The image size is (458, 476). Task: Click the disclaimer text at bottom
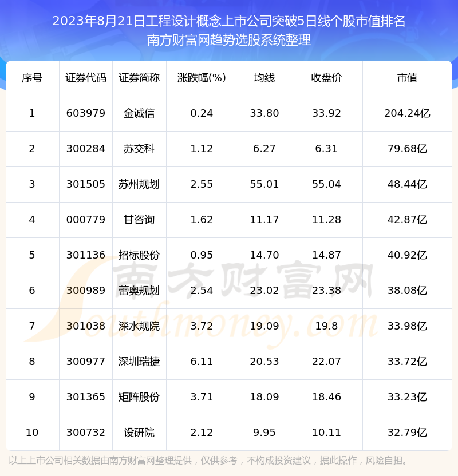tap(208, 461)
